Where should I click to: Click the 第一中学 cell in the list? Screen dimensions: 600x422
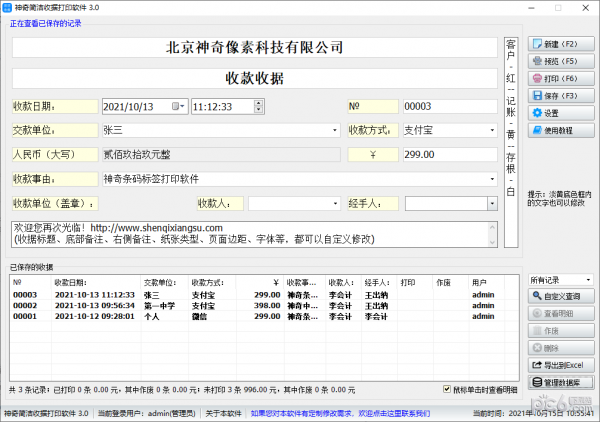click(160, 306)
